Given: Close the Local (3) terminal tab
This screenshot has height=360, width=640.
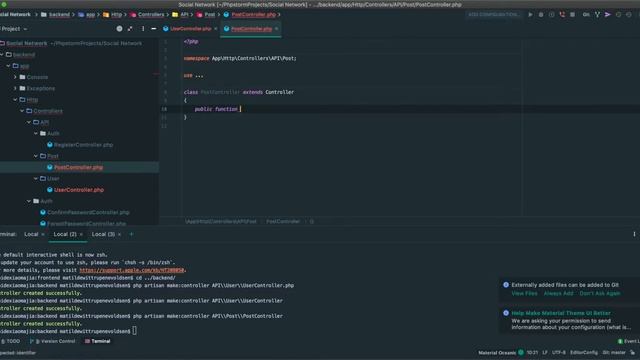Looking at the screenshot, I should pyautogui.click(x=119, y=234).
